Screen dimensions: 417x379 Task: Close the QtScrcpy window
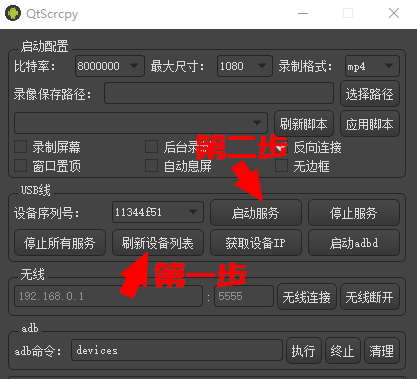pos(394,13)
